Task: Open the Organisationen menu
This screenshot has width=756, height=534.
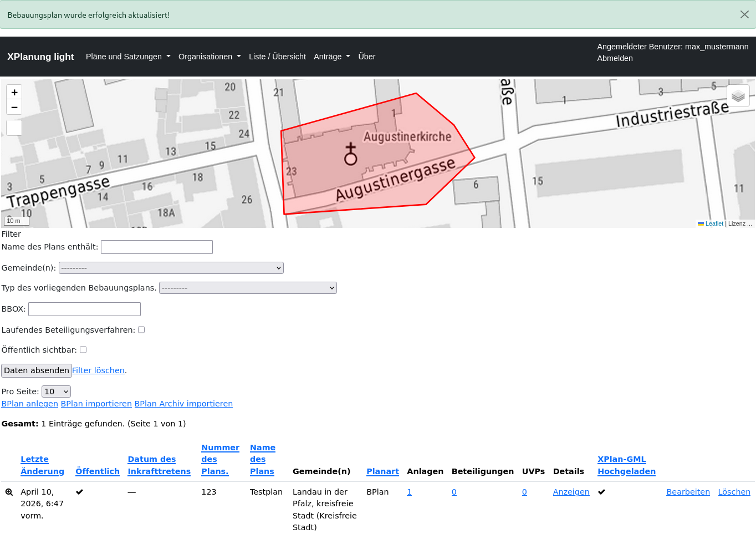Action: point(210,57)
